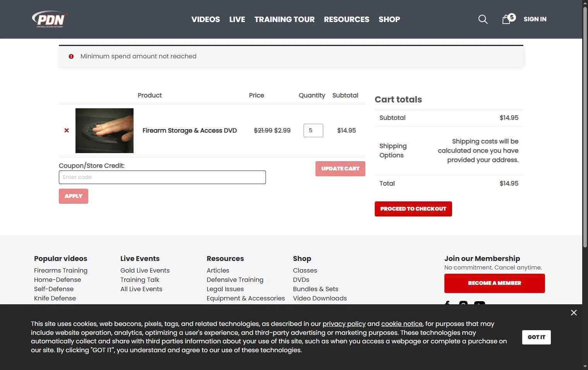Viewport: 588px width, 370px height.
Task: Click the "Cart totals" heading
Action: tap(398, 99)
